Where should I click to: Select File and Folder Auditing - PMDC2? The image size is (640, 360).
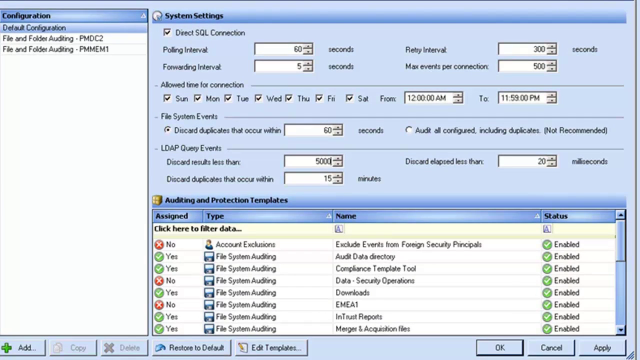point(73,38)
